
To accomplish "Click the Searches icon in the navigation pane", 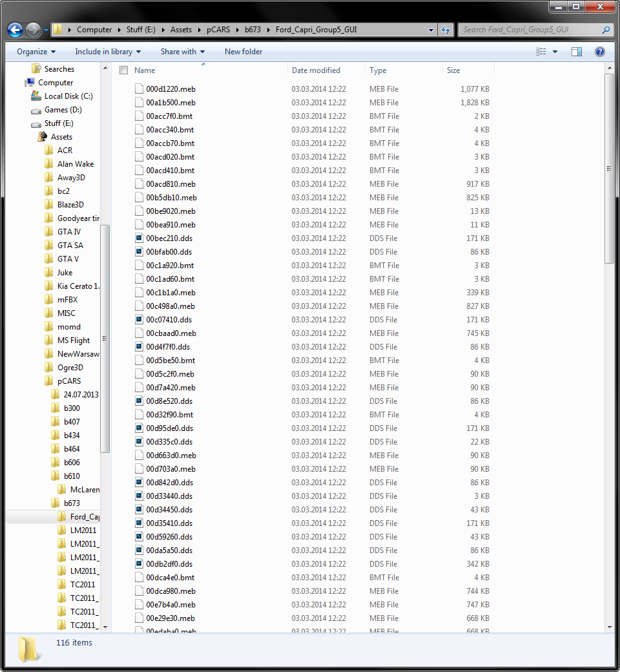I will (x=37, y=68).
